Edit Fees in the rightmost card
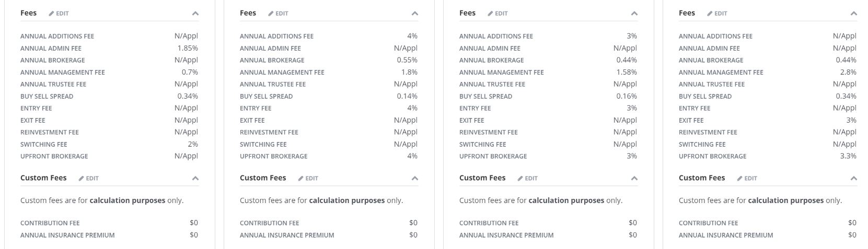868x249 pixels. [717, 14]
